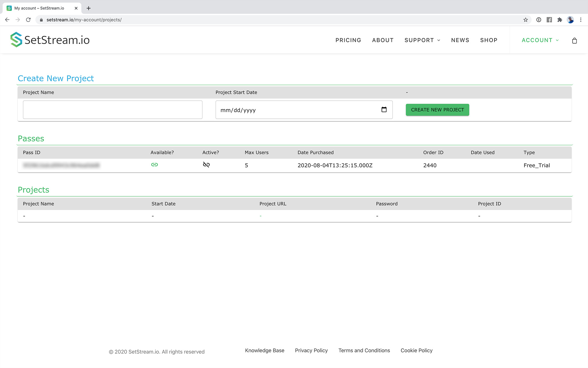Reload the current page
This screenshot has height=368, width=588.
pos(28,20)
